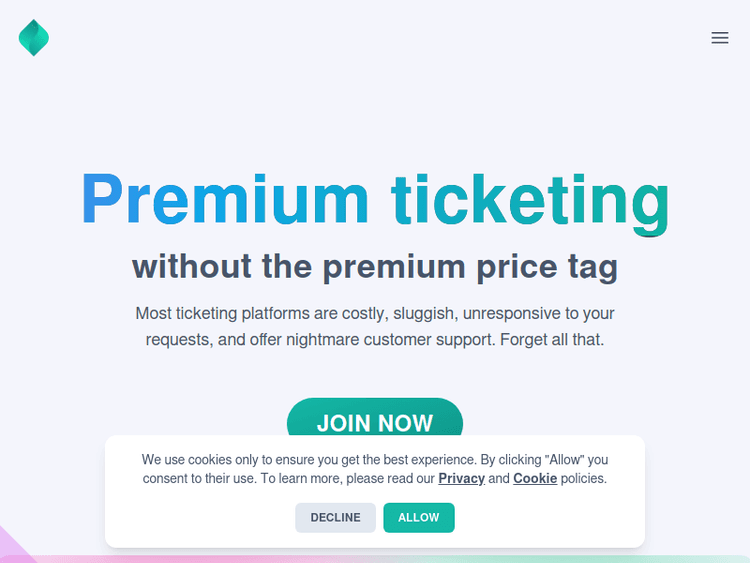Accept cookies with the ALLOW button

(x=419, y=518)
